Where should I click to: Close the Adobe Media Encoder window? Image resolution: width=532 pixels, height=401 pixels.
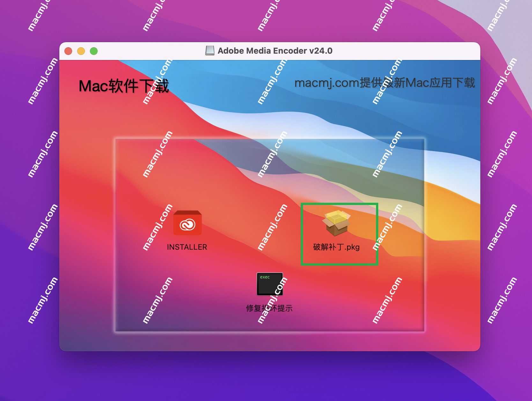(x=68, y=51)
